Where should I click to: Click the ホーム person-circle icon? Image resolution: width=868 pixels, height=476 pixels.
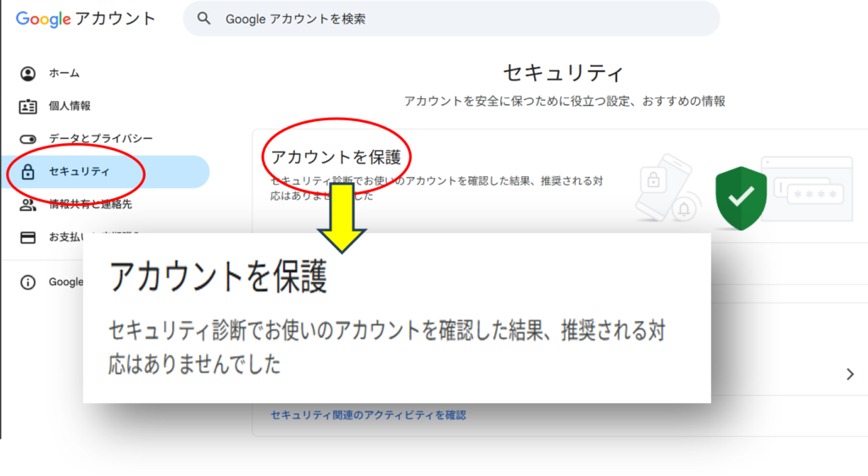click(x=28, y=74)
